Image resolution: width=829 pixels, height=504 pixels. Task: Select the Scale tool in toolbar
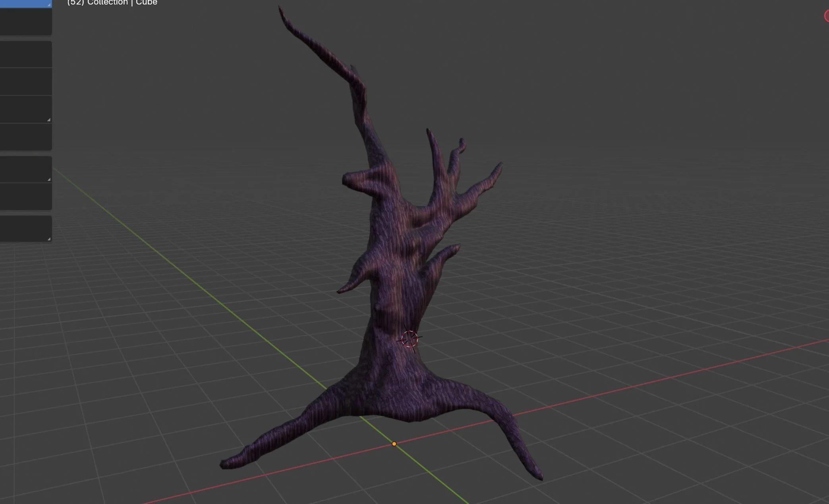point(25,109)
